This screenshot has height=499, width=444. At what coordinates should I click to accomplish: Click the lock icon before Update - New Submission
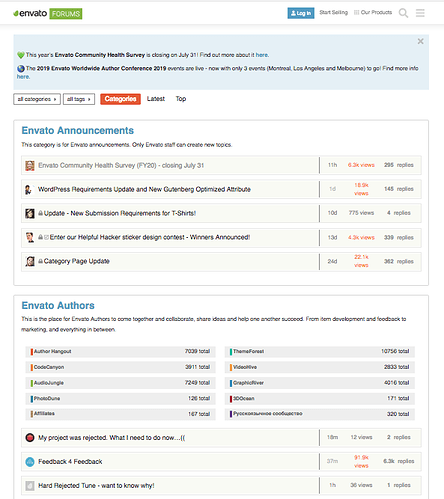(x=40, y=213)
